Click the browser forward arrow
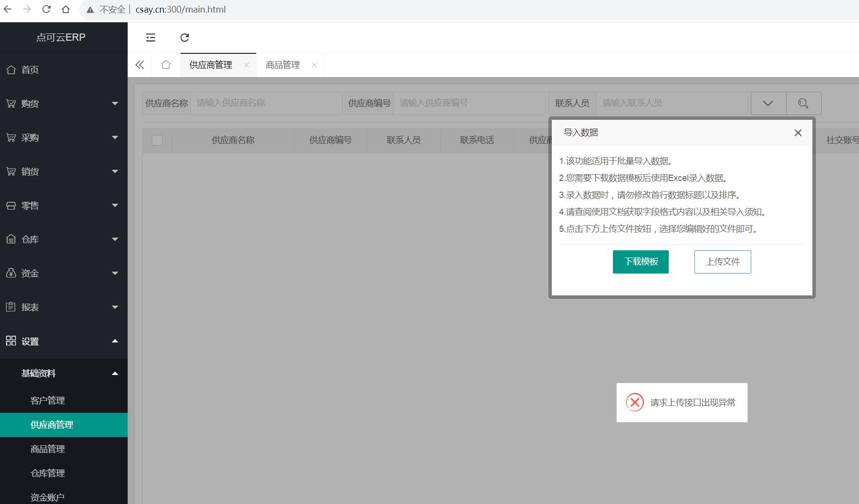This screenshot has height=504, width=859. [27, 9]
